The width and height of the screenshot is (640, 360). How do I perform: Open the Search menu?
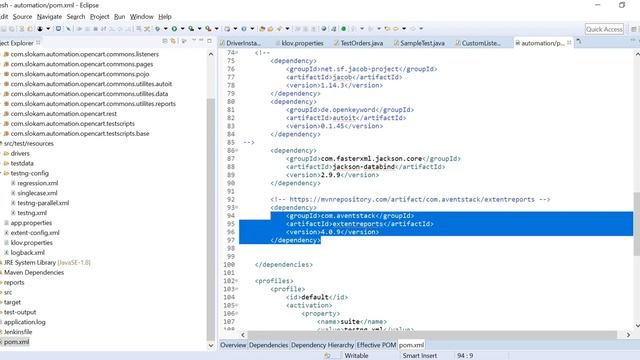[x=76, y=17]
